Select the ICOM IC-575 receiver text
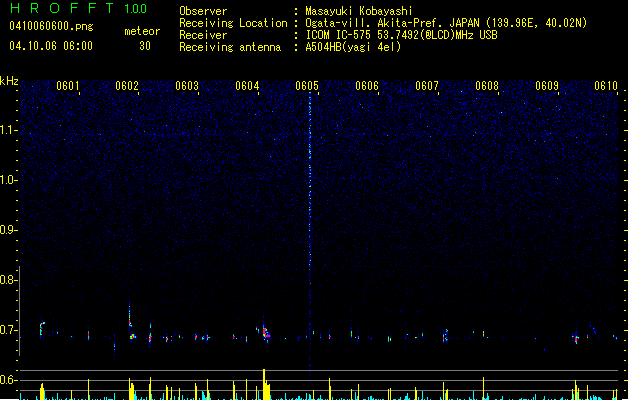629x400 pixels. 401,35
